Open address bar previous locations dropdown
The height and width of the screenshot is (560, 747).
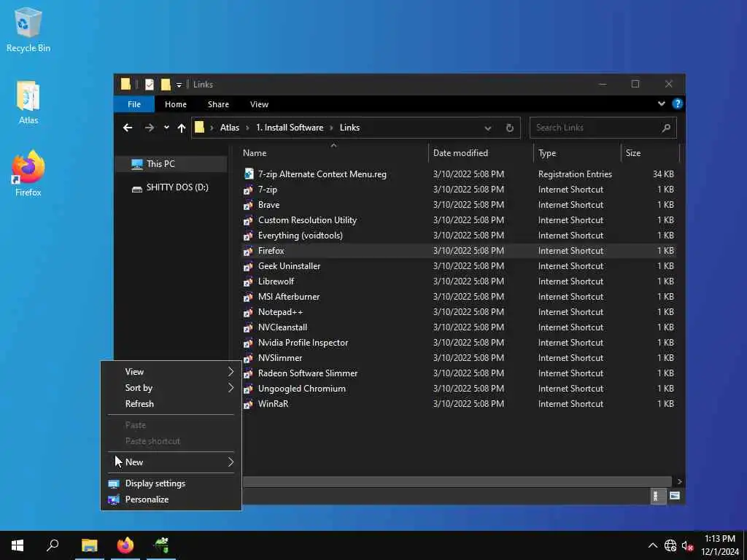point(487,128)
